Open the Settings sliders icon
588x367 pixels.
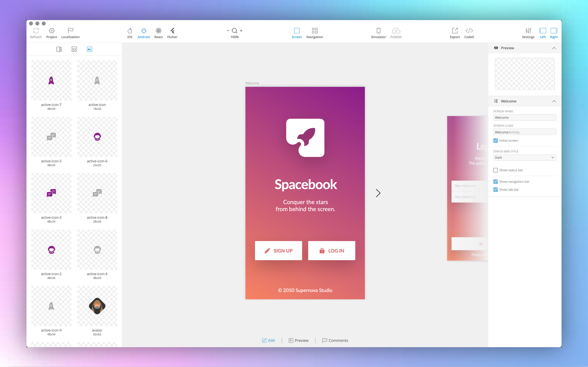click(528, 31)
